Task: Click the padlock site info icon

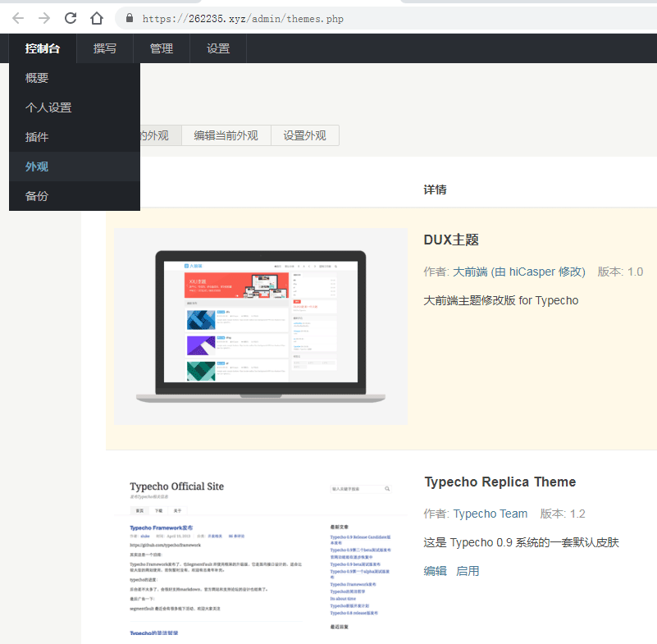Action: point(130,18)
